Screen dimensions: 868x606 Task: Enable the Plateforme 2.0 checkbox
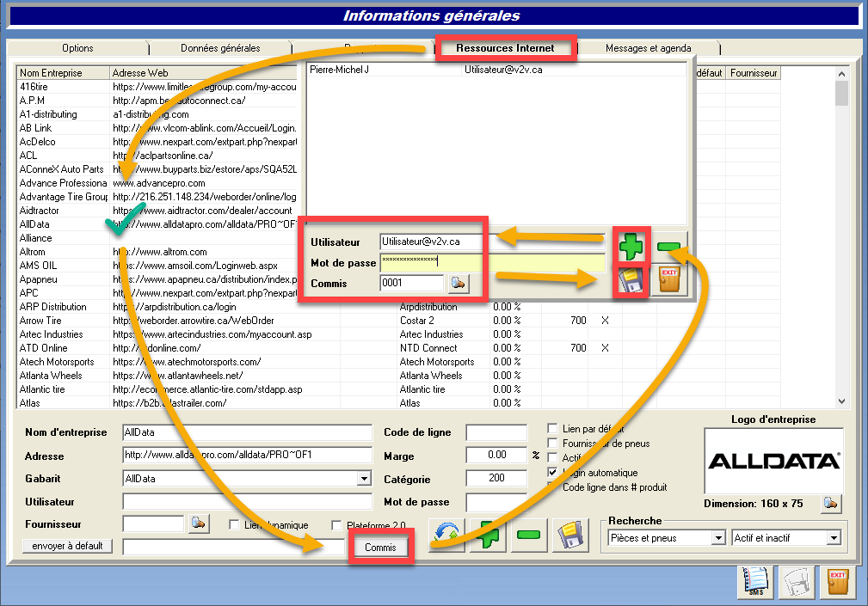tap(336, 524)
